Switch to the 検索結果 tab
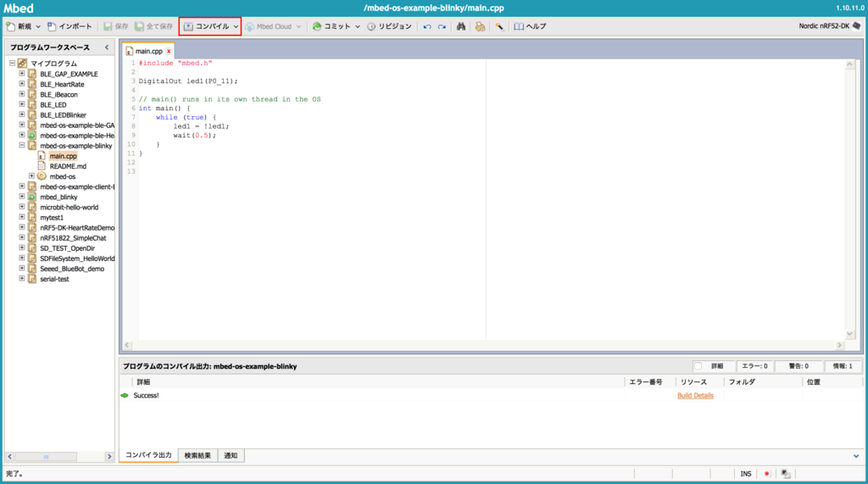Image resolution: width=868 pixels, height=484 pixels. point(198,456)
